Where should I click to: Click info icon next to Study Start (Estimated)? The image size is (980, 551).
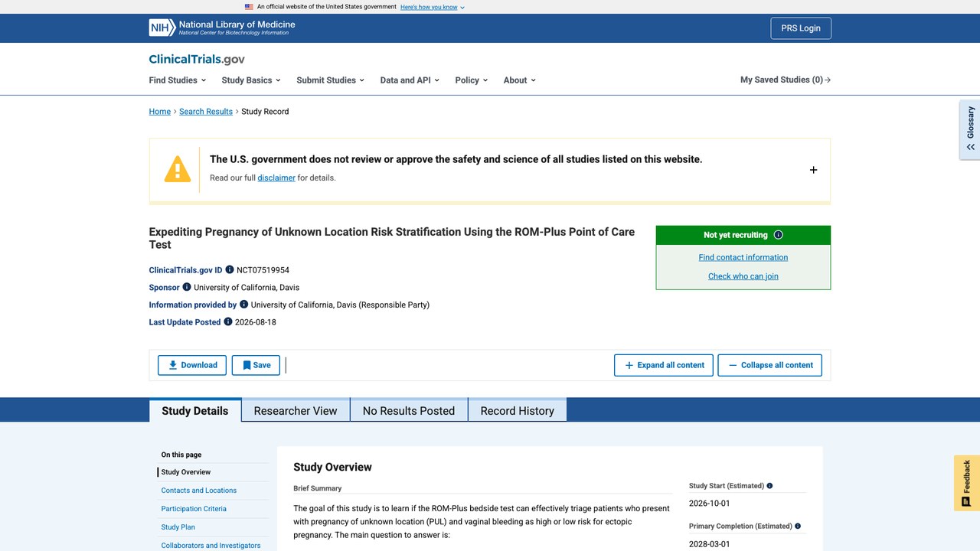click(x=769, y=486)
